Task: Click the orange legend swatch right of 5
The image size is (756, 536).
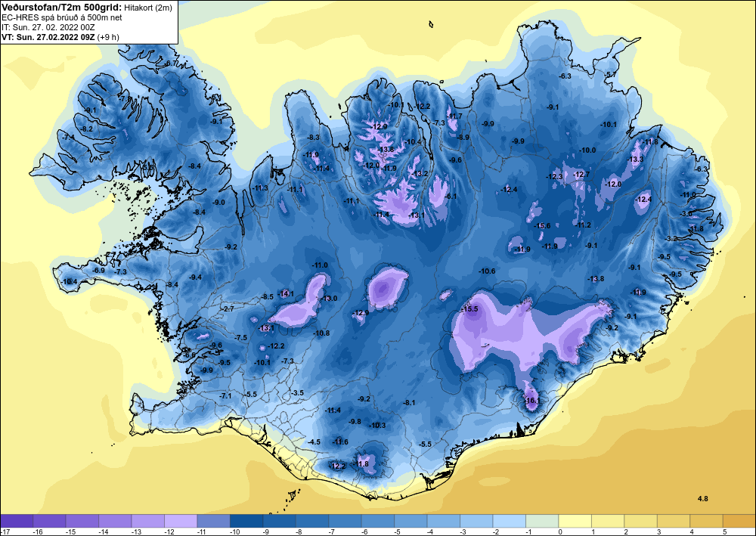Action: pos(739,521)
